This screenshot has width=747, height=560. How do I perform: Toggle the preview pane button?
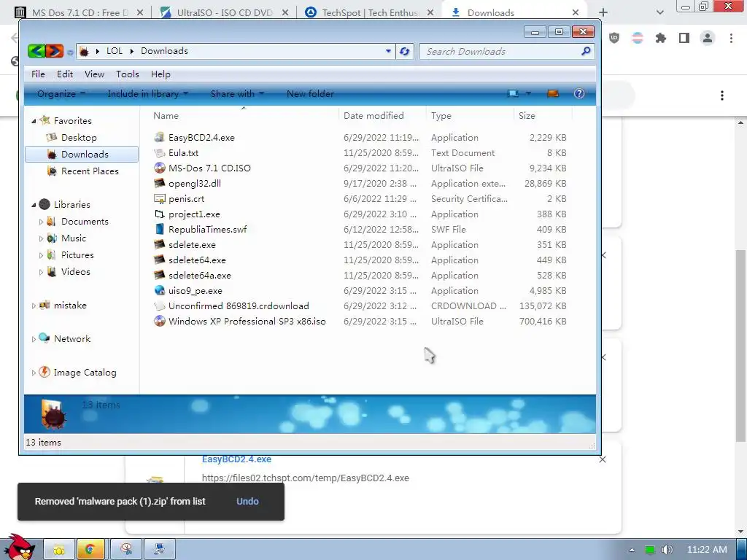point(553,93)
